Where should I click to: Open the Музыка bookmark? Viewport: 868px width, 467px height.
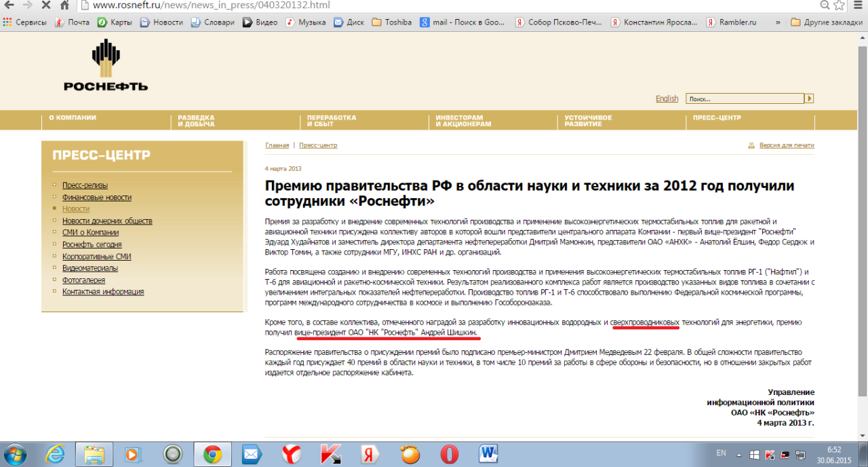tap(306, 22)
